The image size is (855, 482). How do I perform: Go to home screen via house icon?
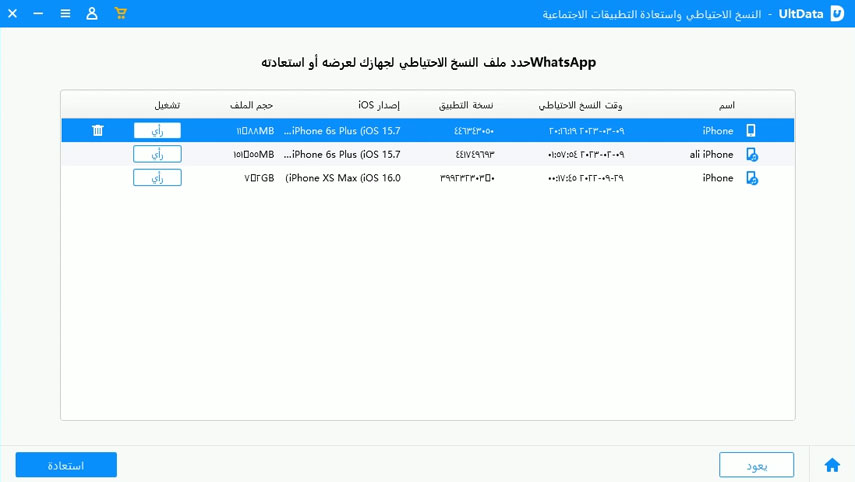click(832, 465)
